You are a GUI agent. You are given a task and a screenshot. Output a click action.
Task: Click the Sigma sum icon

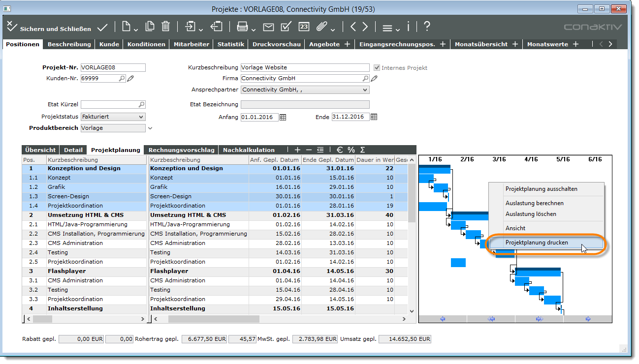click(x=362, y=150)
